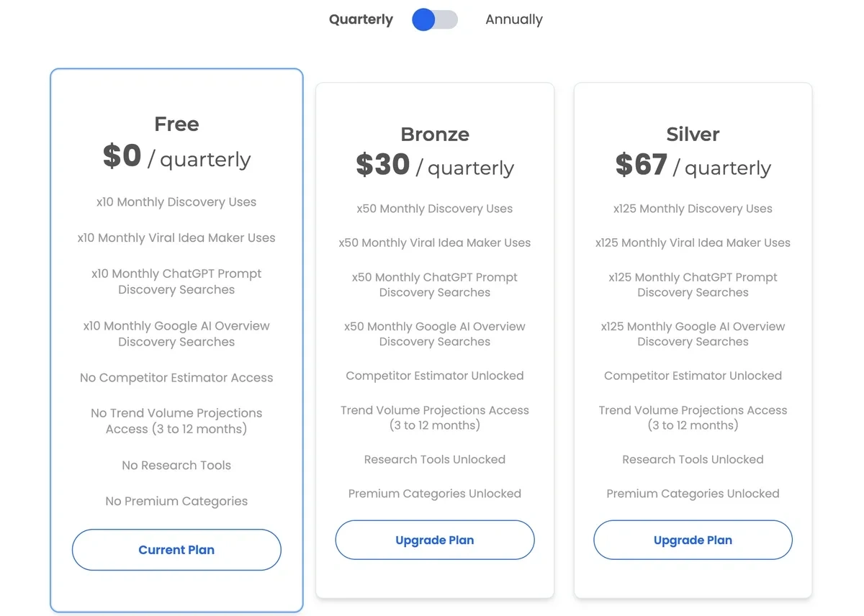This screenshot has width=864, height=616.
Task: Click "No Research Tools" in Free plan
Action: coord(176,466)
